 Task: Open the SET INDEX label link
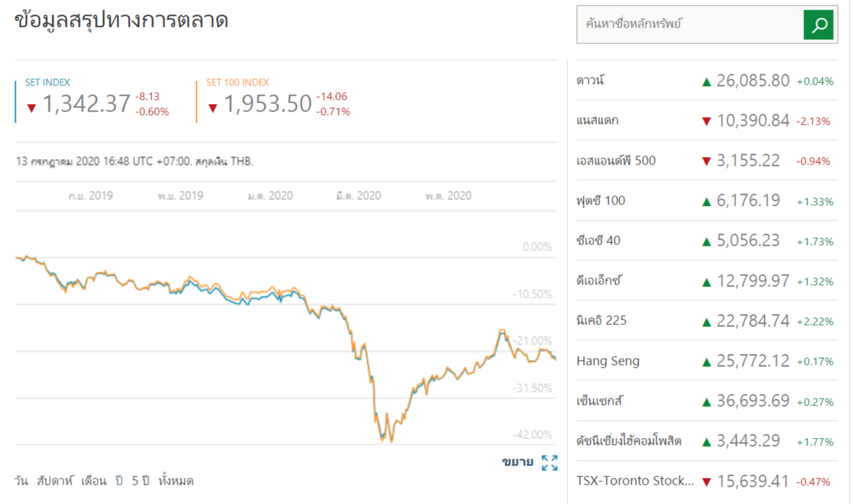[x=48, y=82]
